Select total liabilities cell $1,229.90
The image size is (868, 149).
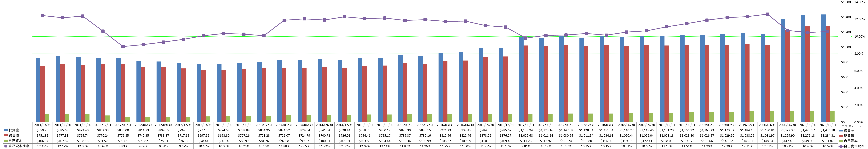(x=787, y=136)
